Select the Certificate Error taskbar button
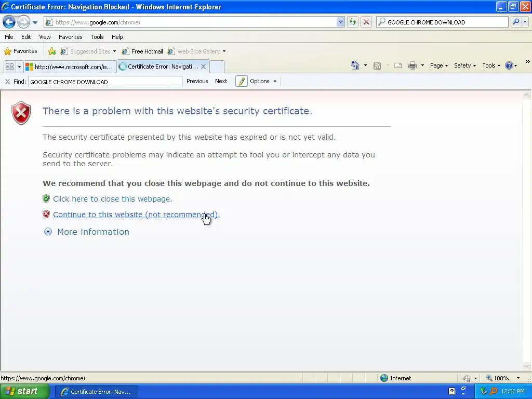 coord(96,392)
